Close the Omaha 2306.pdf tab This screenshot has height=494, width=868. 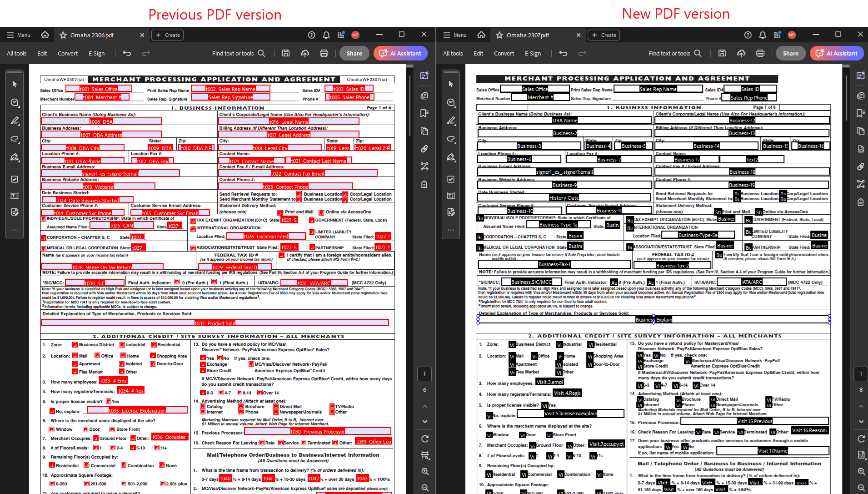(142, 35)
